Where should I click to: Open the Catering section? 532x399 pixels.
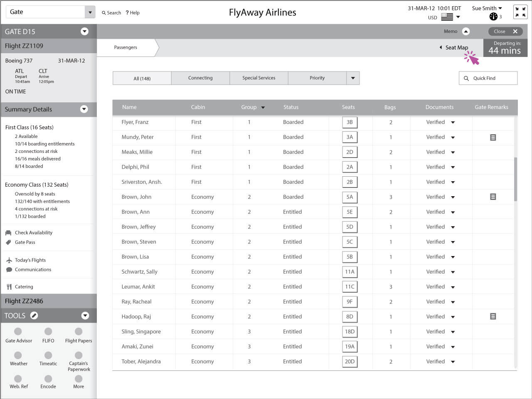24,286
